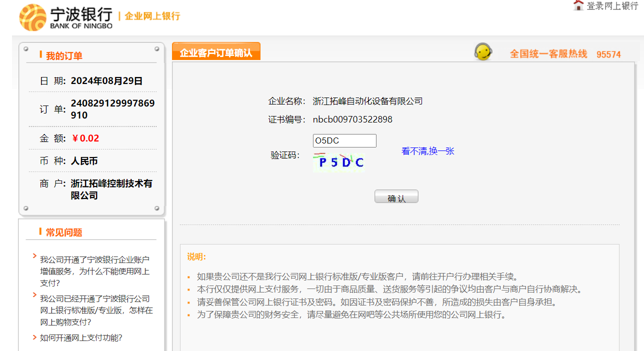Viewport: 644px width, 351px height.
Task: Click the captcha image P5DC
Action: [338, 162]
